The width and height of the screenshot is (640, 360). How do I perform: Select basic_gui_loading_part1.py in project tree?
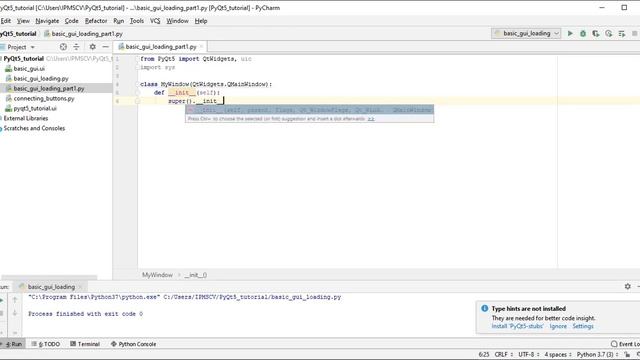(49, 88)
